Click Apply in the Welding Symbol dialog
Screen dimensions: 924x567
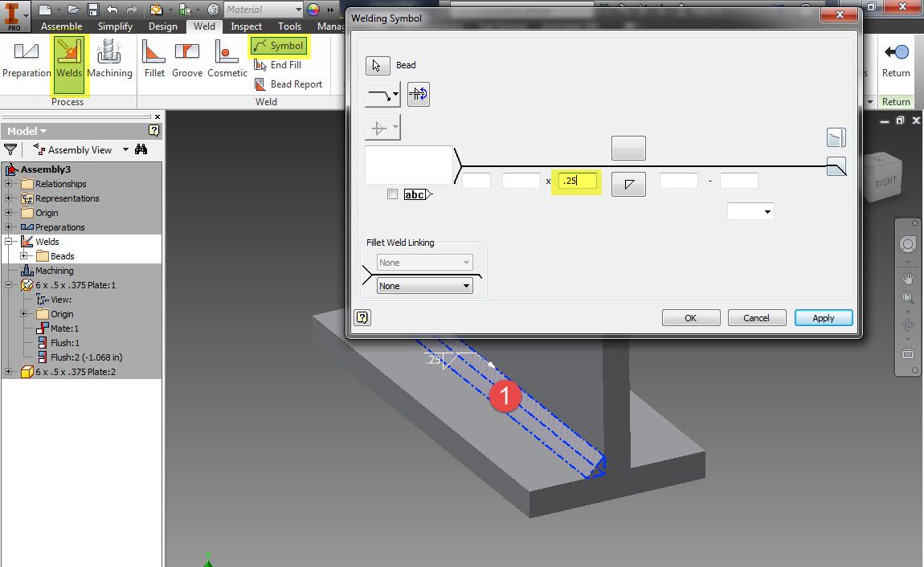(x=823, y=317)
